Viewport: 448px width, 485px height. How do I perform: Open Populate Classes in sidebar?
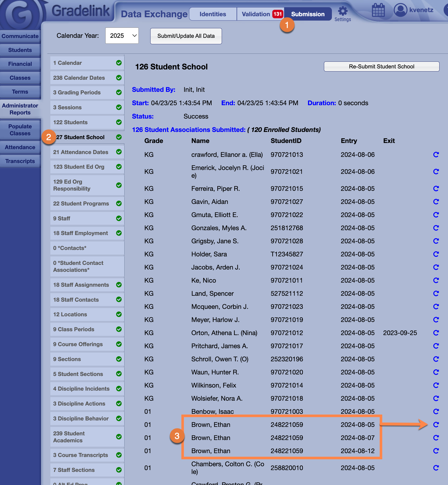pos(20,130)
